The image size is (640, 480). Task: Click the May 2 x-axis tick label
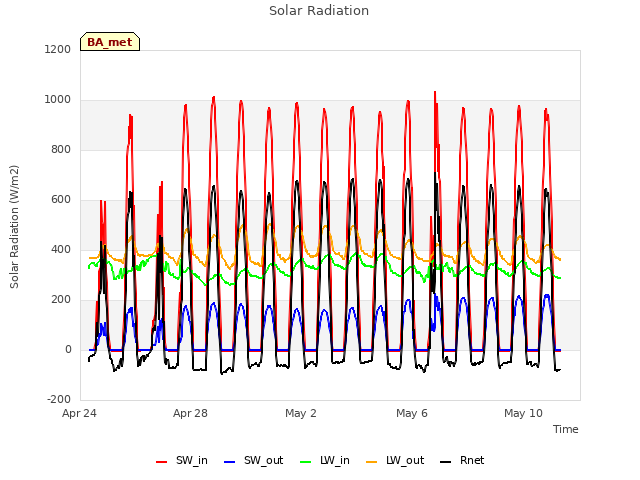(x=301, y=413)
